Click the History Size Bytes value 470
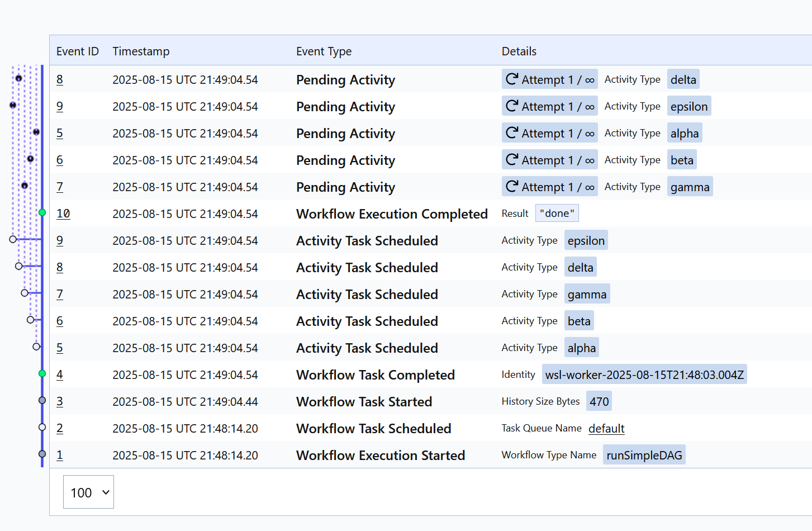The image size is (812, 531). click(x=599, y=401)
